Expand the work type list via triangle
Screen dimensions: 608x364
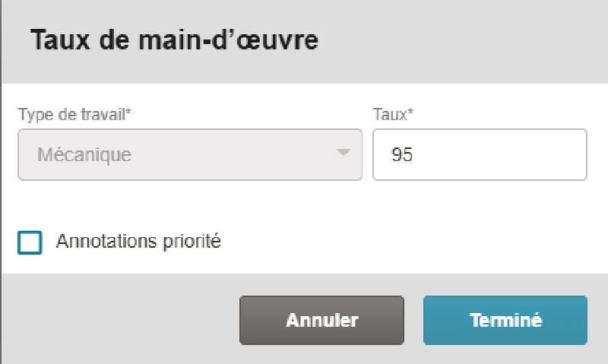click(x=344, y=154)
